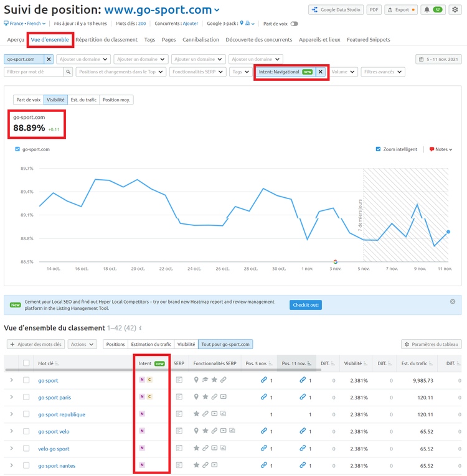Open SERP snapshot for go sport paris
The height and width of the screenshot is (476, 467).
click(x=179, y=397)
